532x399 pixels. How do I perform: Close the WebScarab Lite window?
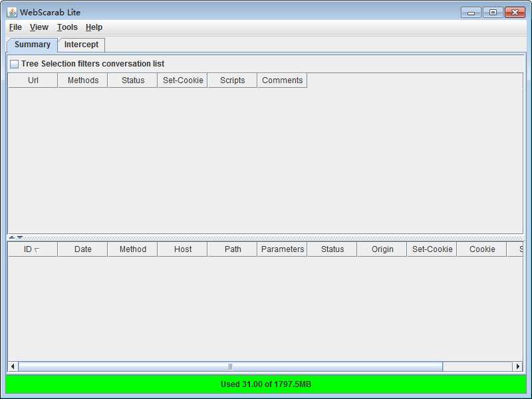[x=515, y=13]
